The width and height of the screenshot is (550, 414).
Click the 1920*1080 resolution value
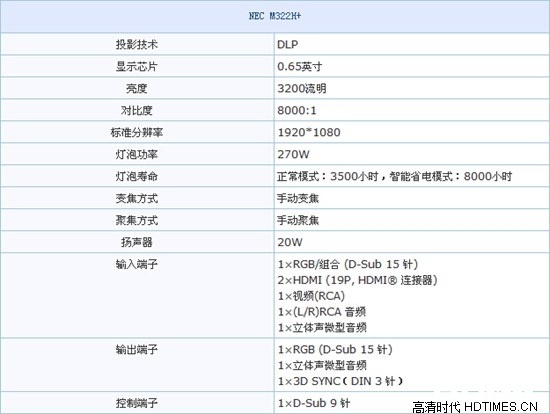pos(309,132)
